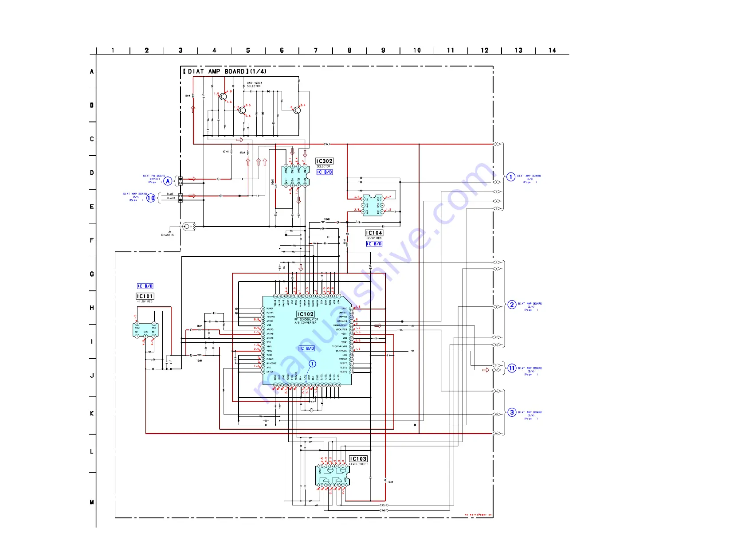Click the IC B/D box under IC302
745x560 pixels.
click(325, 172)
